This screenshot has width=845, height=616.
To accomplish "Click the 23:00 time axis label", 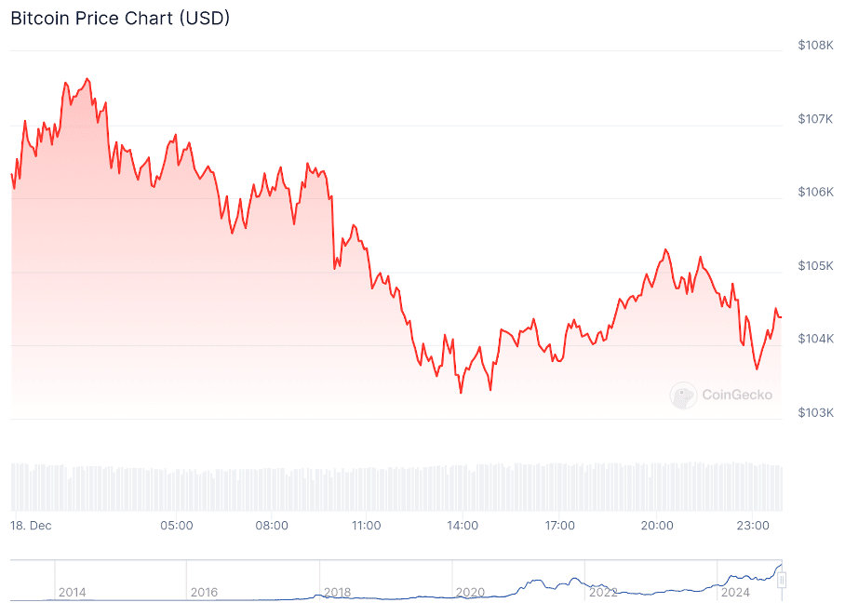I will pyautogui.click(x=753, y=526).
